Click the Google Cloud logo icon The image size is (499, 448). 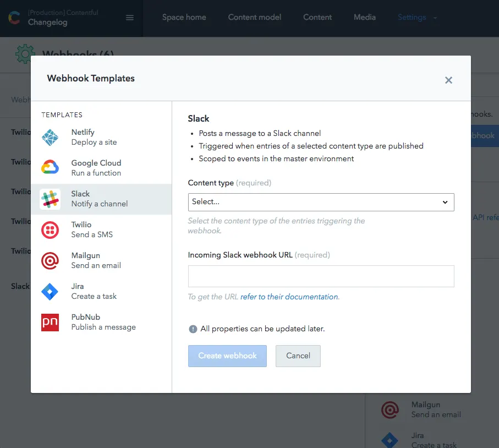pyautogui.click(x=50, y=167)
